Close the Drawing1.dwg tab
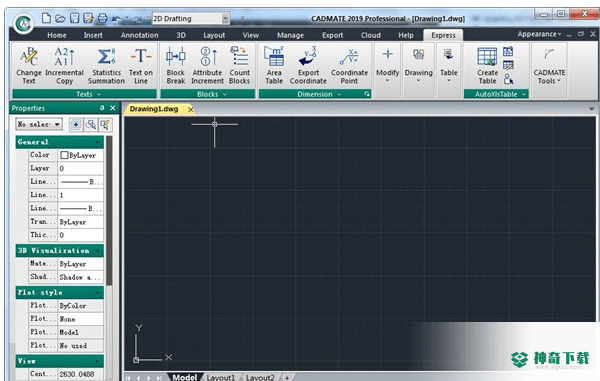The image size is (600, 381). 191,109
